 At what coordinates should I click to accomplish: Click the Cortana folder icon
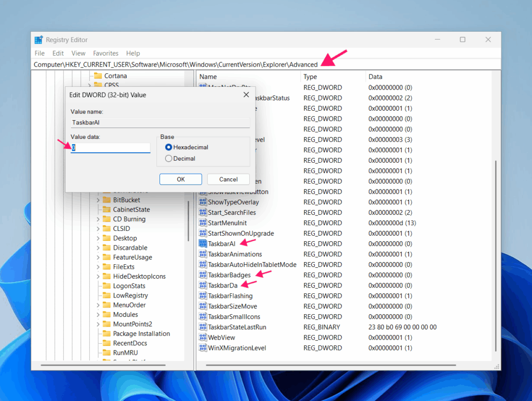98,76
